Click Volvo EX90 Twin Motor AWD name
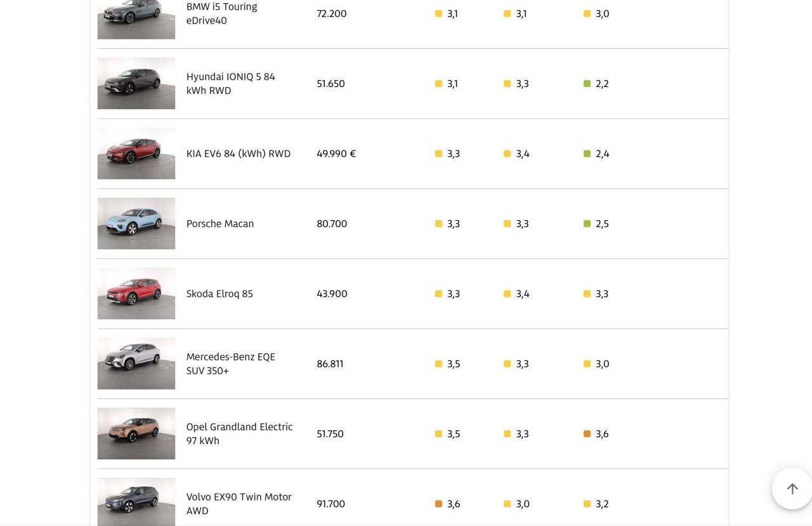This screenshot has height=526, width=812. (239, 503)
